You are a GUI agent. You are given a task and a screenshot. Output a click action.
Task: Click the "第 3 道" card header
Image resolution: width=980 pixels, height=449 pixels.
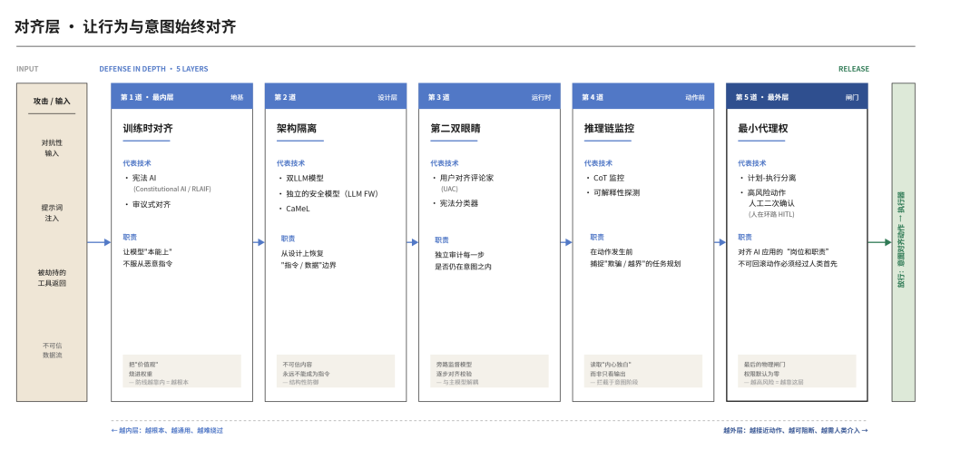click(489, 96)
